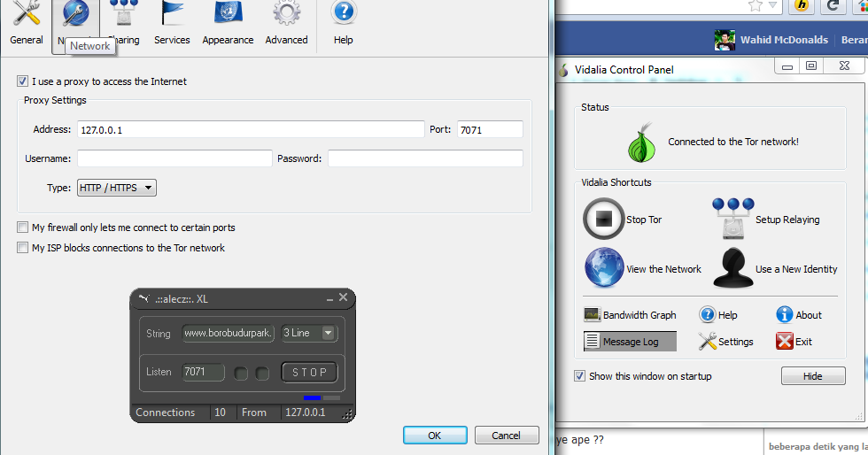
Task: Open the General settings tab
Action: tap(26, 23)
